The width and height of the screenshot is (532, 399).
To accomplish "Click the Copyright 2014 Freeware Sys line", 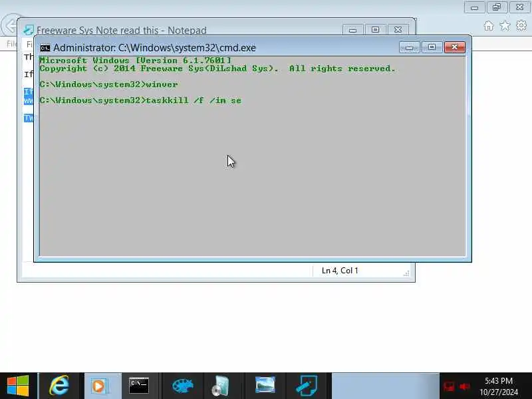I will pos(217,68).
